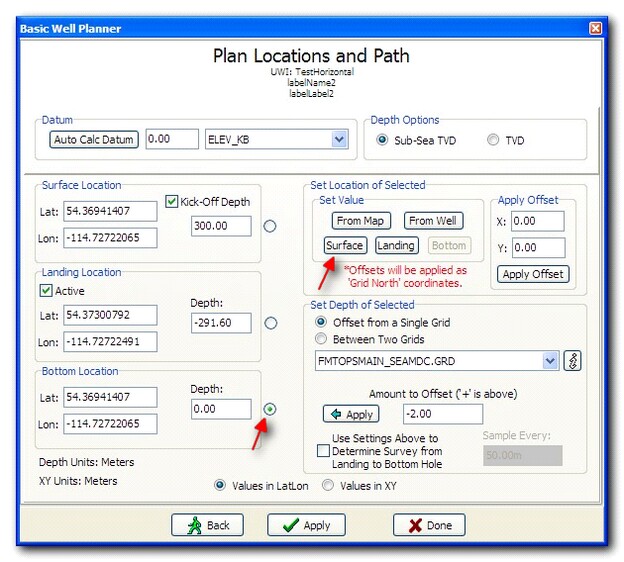Viewport: 624px width, 562px height.
Task: Click Apply with arrow beside offset amount
Action: pyautogui.click(x=350, y=414)
